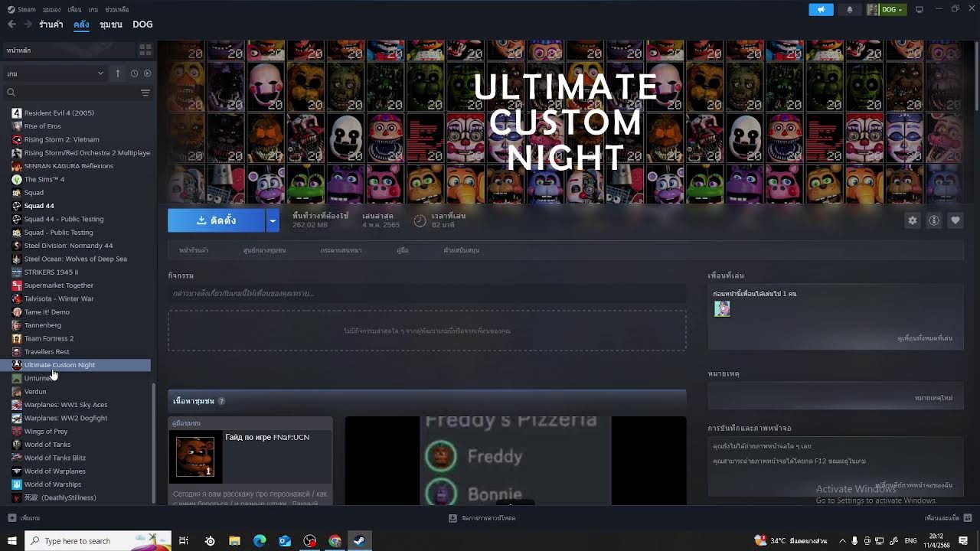The image size is (980, 551).
Task: Open Edge browser in taskbar
Action: click(260, 541)
